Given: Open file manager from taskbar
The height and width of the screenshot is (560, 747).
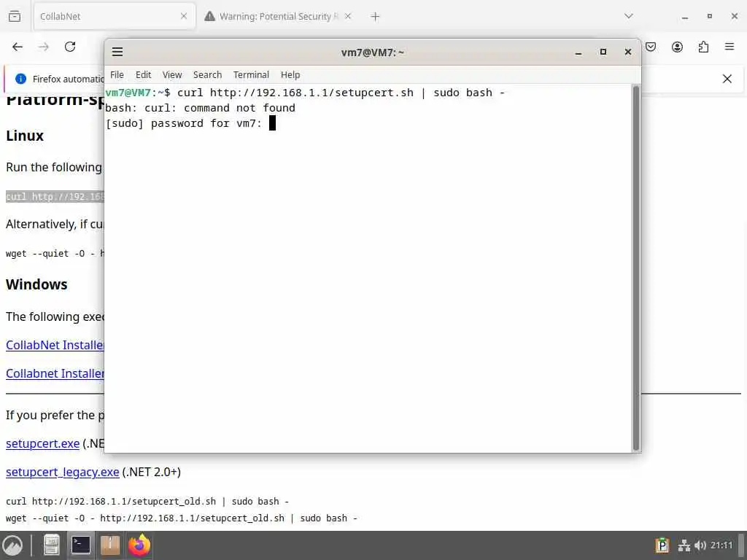Looking at the screenshot, I should click(x=52, y=545).
